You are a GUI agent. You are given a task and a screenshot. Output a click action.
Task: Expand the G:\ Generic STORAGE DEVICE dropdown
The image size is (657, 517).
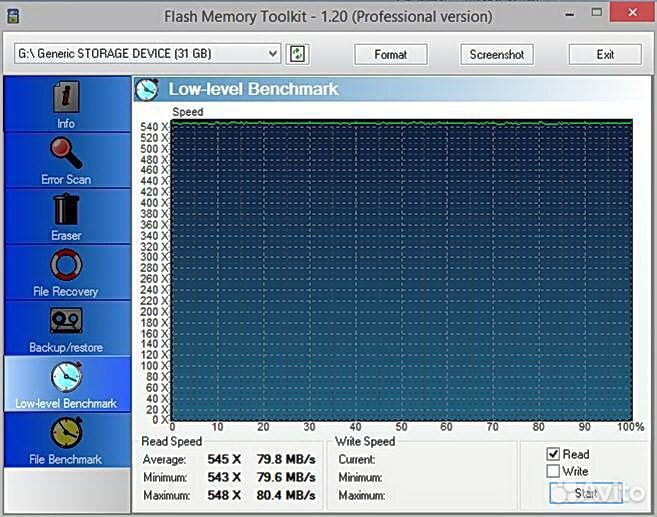pos(273,54)
